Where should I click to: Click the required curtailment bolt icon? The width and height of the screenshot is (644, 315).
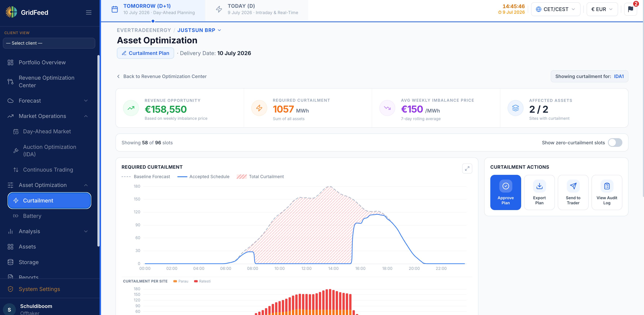click(x=259, y=108)
